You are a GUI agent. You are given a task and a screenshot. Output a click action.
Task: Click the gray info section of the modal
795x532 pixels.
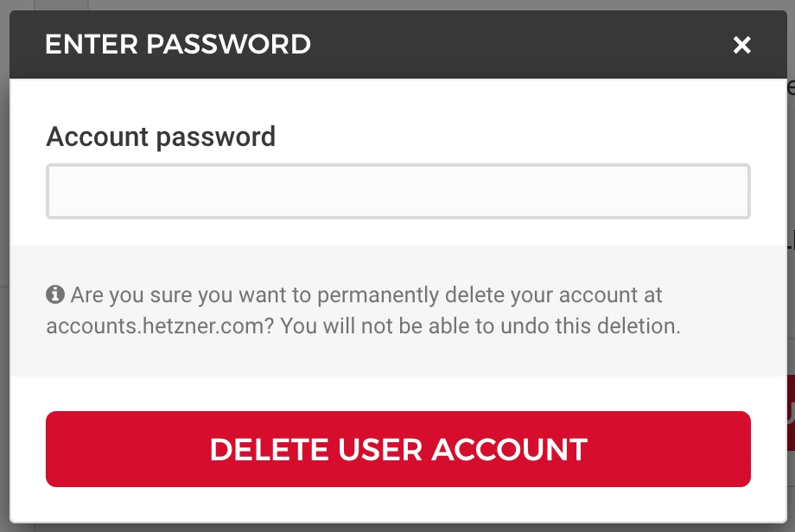397,309
